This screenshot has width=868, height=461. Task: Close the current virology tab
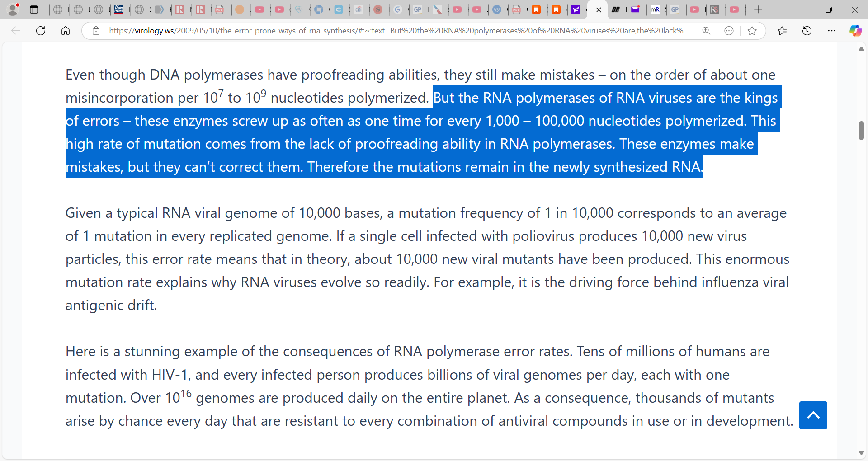(x=599, y=9)
